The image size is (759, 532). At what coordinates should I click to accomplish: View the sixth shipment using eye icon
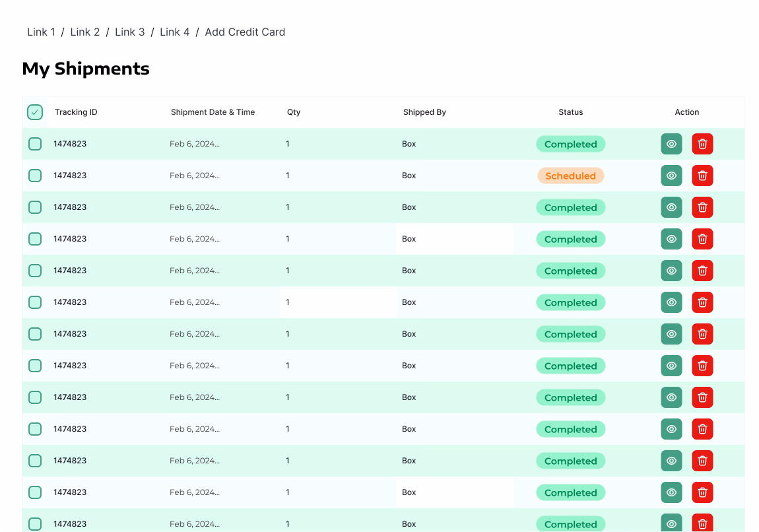671,302
